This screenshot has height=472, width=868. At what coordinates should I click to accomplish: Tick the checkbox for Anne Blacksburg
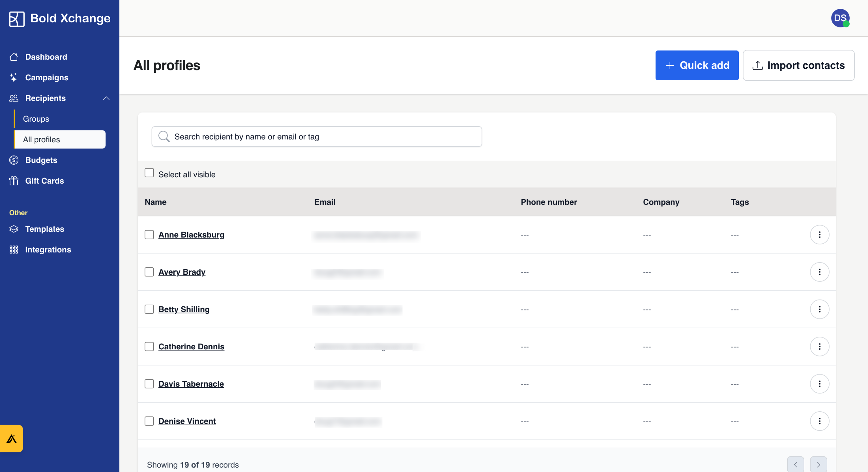pos(149,234)
